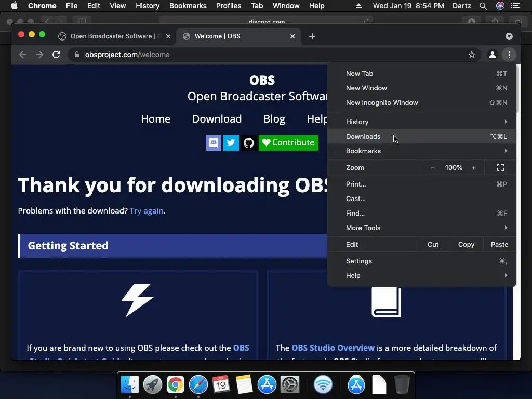
Task: Decrease zoom with the minus button
Action: [433, 168]
